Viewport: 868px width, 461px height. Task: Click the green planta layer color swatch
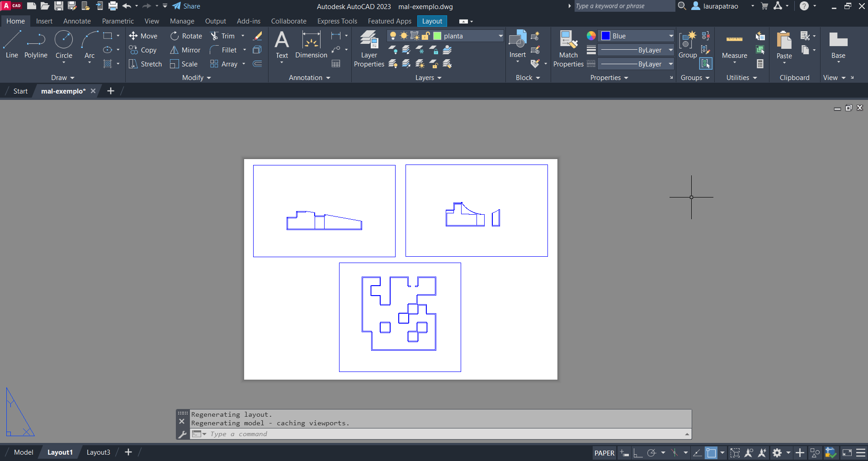click(x=437, y=36)
